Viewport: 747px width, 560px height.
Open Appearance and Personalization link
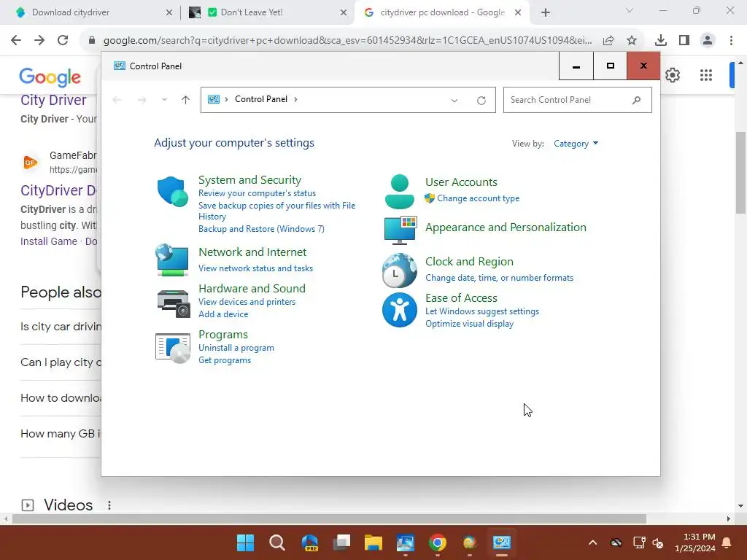[506, 227]
